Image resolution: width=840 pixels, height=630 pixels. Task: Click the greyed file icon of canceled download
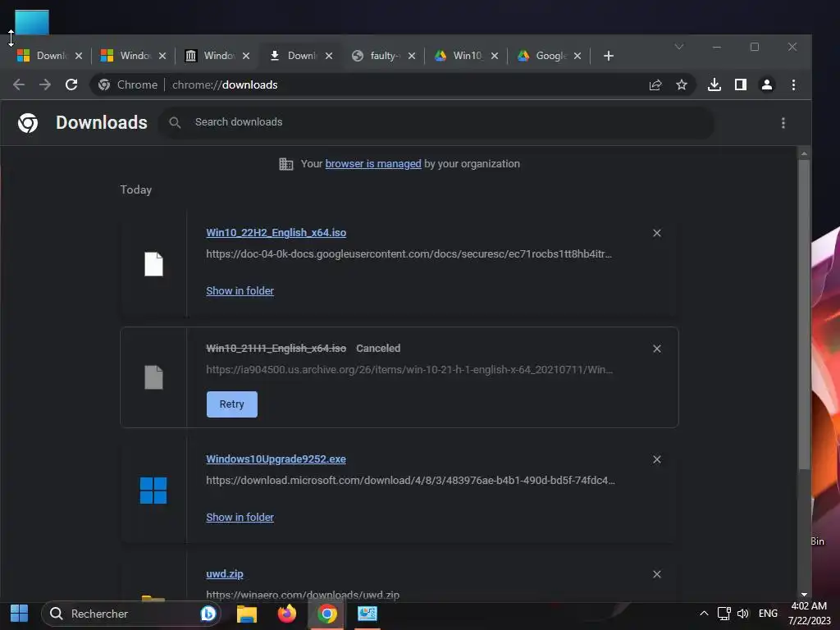coord(153,377)
